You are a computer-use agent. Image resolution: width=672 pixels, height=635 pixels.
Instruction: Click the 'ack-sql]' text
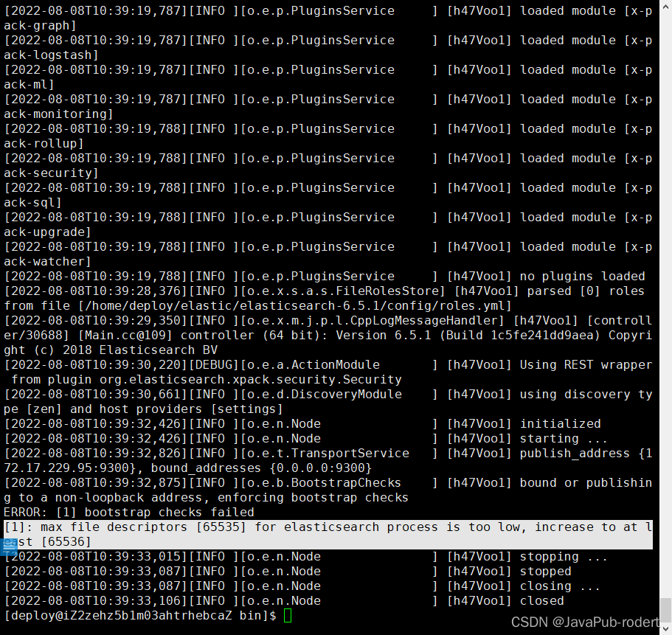point(33,203)
